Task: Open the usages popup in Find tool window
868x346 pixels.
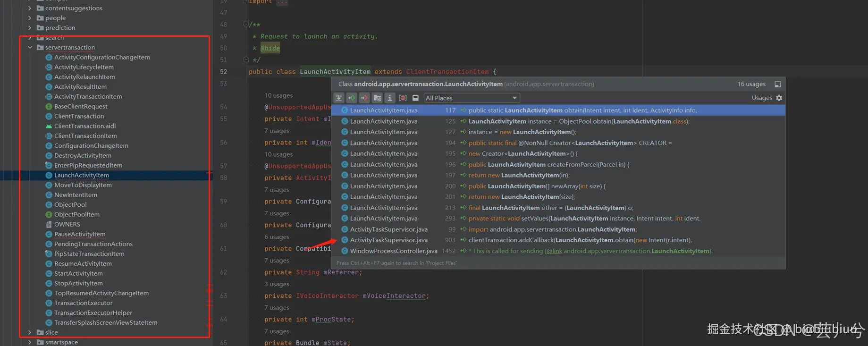Action: point(777,84)
